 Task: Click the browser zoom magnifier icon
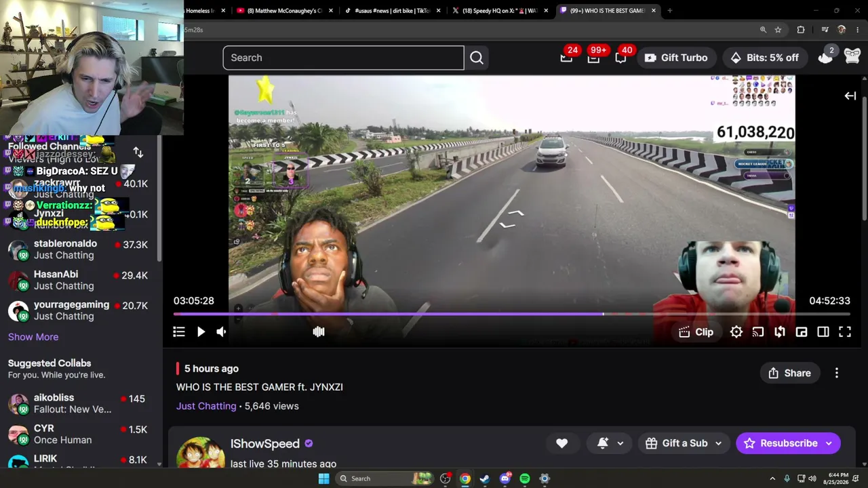coord(763,30)
